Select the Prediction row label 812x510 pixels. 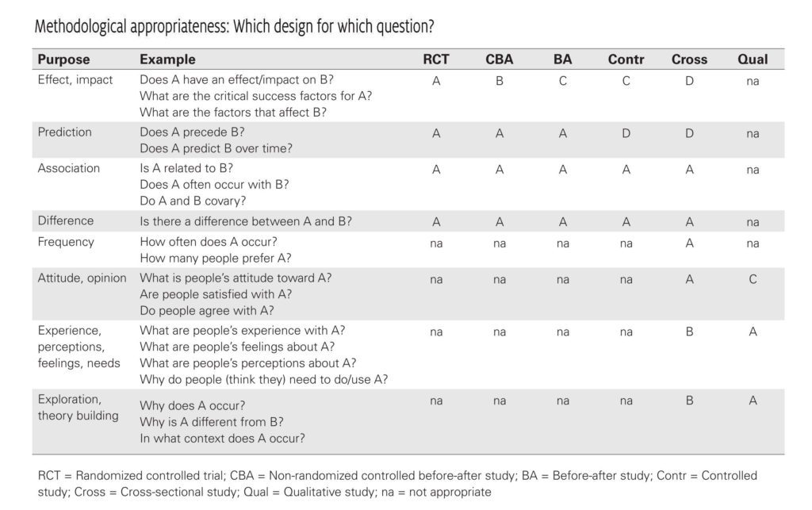pyautogui.click(x=65, y=132)
